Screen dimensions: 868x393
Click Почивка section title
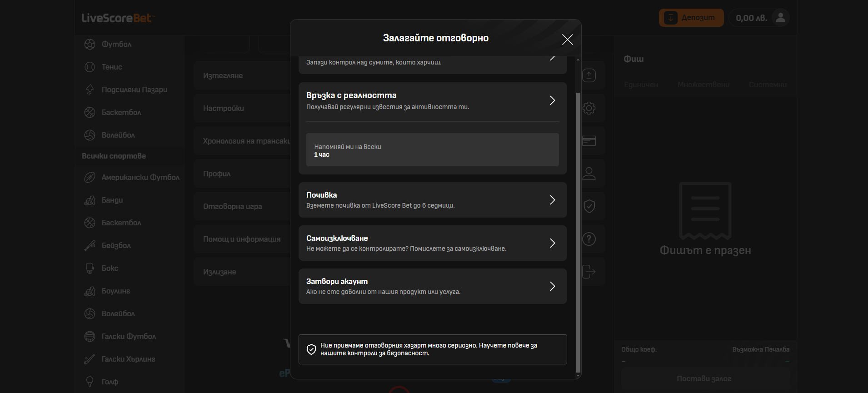tap(321, 195)
